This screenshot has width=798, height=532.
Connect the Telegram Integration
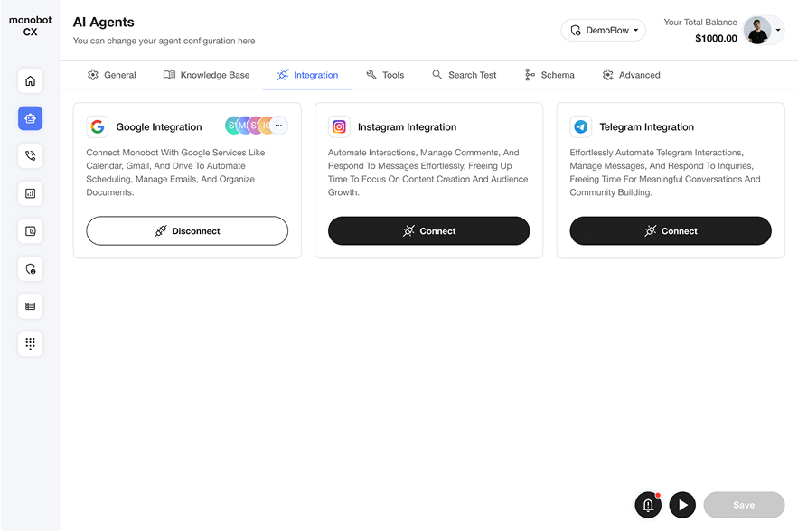tap(671, 231)
